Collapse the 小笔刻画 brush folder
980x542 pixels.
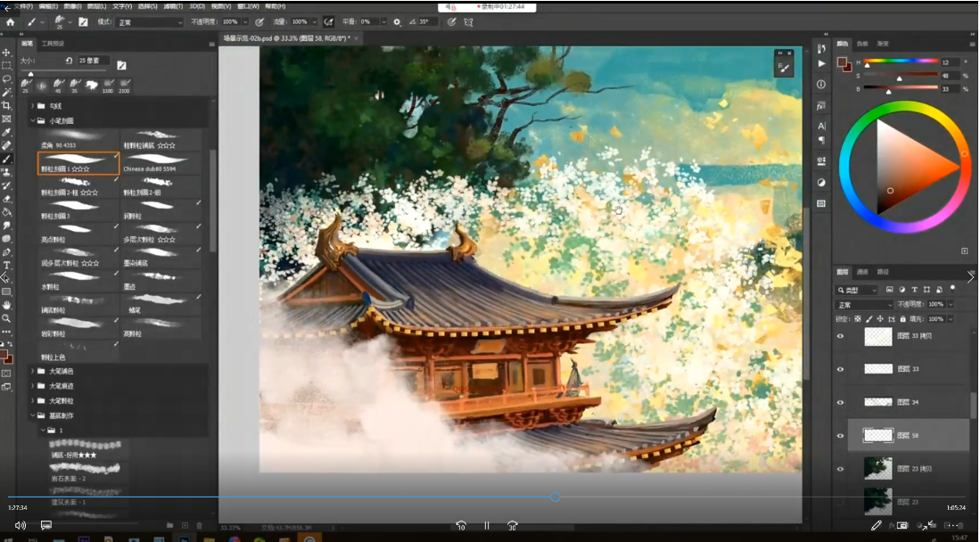click(x=32, y=120)
